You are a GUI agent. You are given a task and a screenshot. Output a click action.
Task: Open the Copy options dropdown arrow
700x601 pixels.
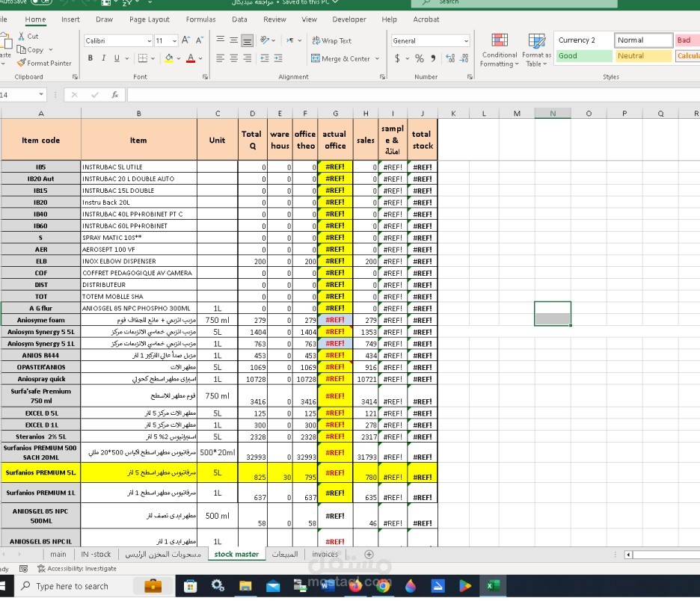point(50,49)
